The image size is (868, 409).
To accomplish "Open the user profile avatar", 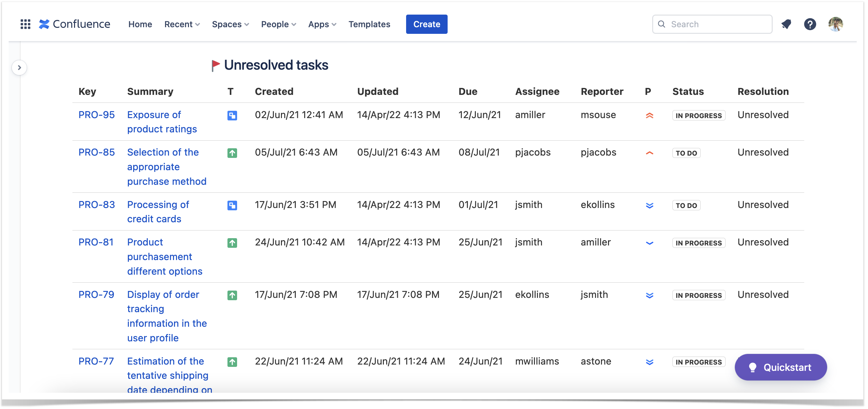I will 836,24.
